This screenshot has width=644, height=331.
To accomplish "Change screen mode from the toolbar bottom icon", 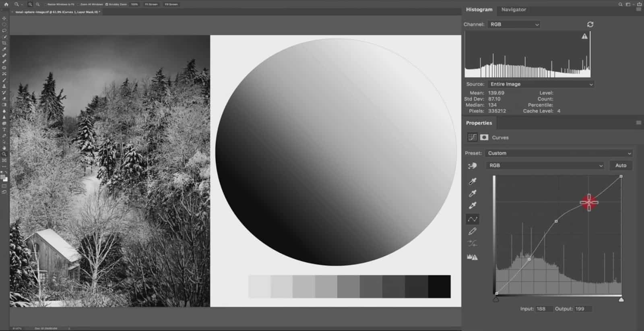I will 4,192.
